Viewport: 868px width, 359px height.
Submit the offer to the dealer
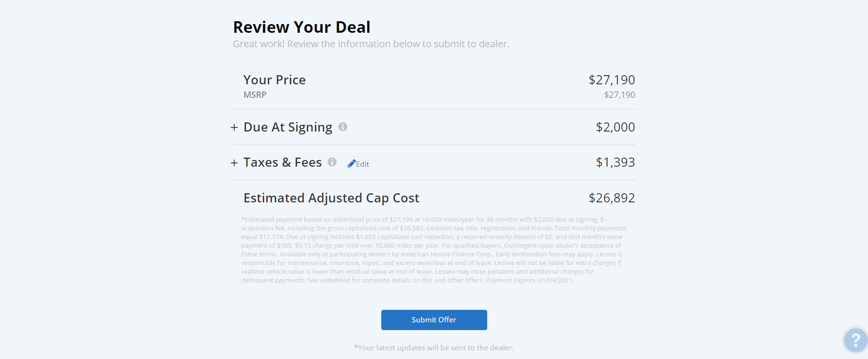pyautogui.click(x=434, y=320)
